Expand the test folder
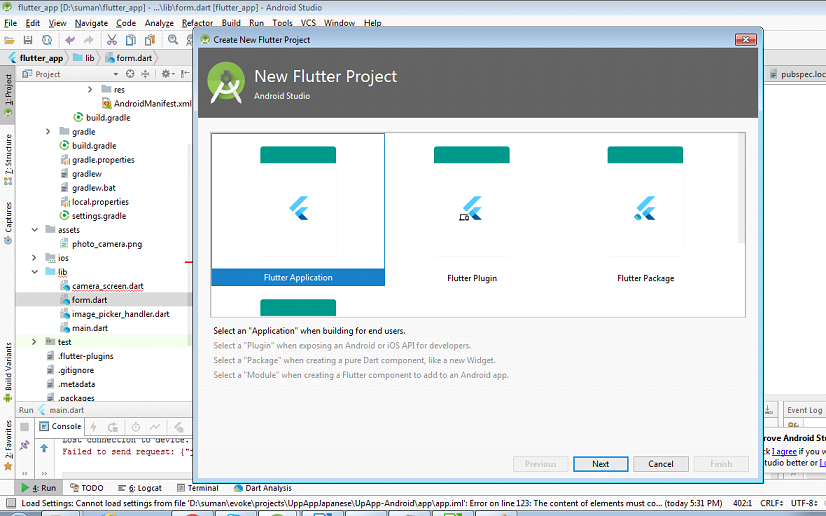Image resolution: width=826 pixels, height=516 pixels. (34, 342)
